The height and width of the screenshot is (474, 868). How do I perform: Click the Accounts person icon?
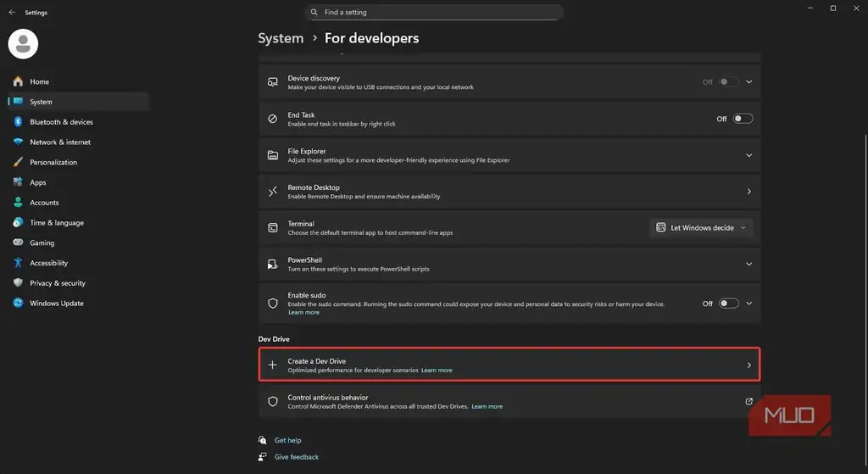pyautogui.click(x=19, y=202)
